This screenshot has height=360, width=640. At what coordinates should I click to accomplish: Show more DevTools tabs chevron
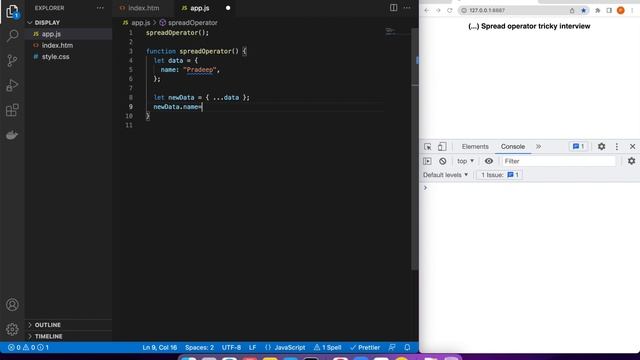pyautogui.click(x=538, y=147)
